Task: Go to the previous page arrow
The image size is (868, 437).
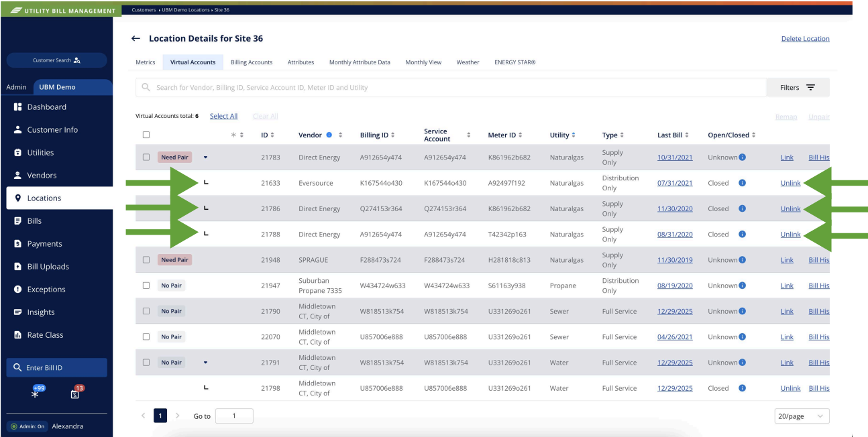Action: [x=143, y=416]
